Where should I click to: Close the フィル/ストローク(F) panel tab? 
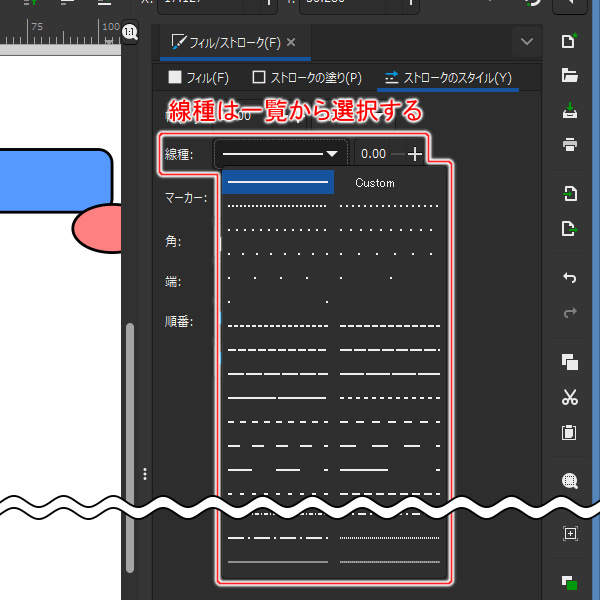291,42
